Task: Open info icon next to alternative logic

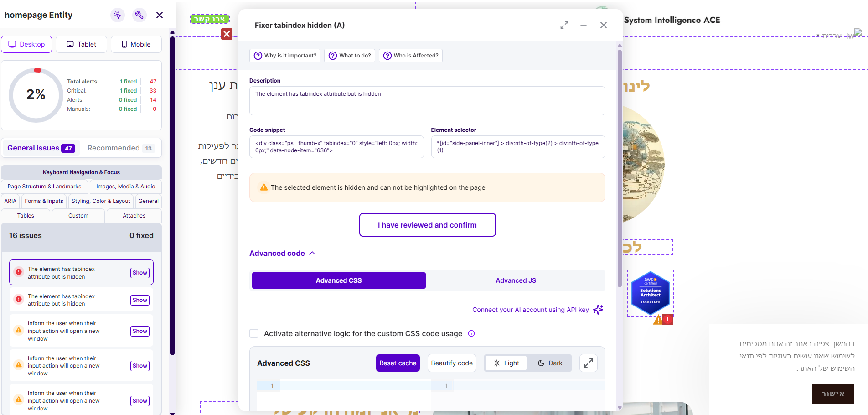Action: click(x=471, y=333)
